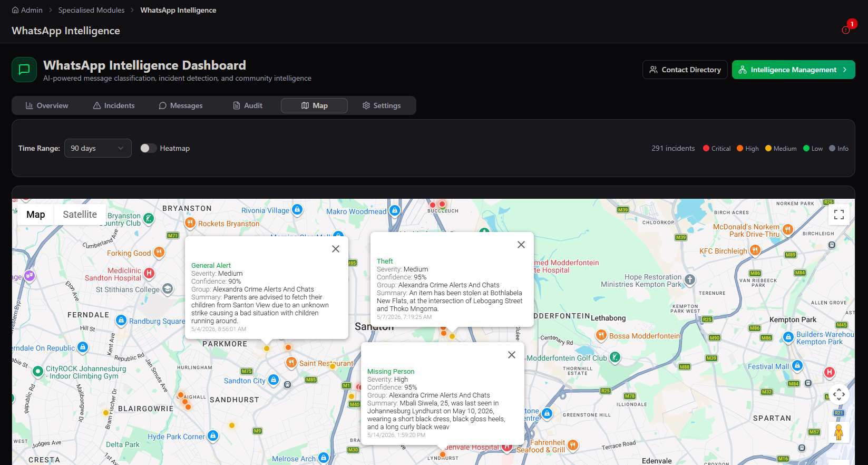Click the McDonald's Norkem Park marker
868x465 pixels.
788,229
